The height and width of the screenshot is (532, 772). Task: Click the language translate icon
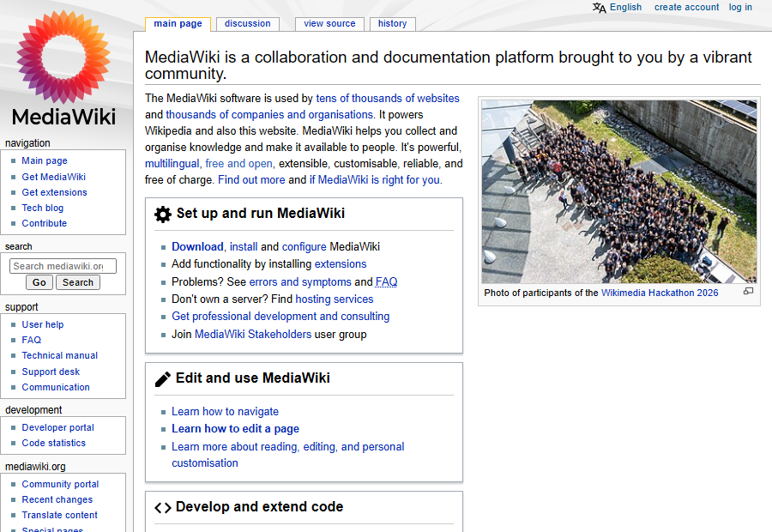(600, 8)
